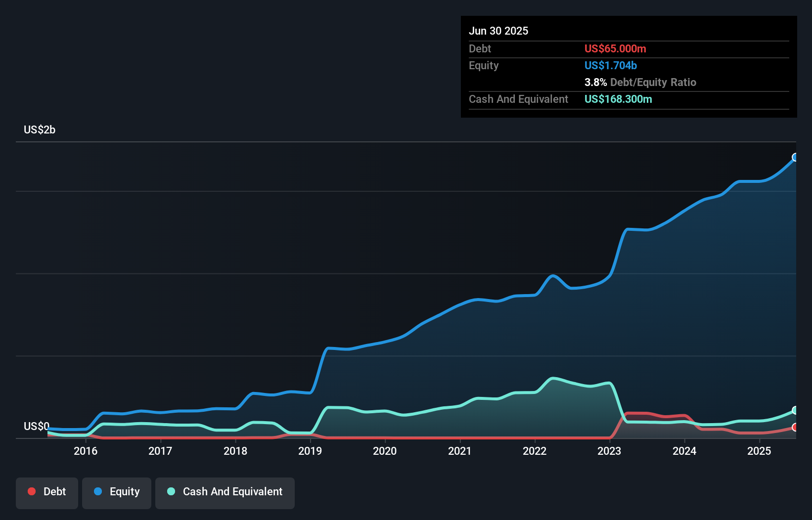Click the red Debt legend dot
812x520 pixels.
(31, 491)
